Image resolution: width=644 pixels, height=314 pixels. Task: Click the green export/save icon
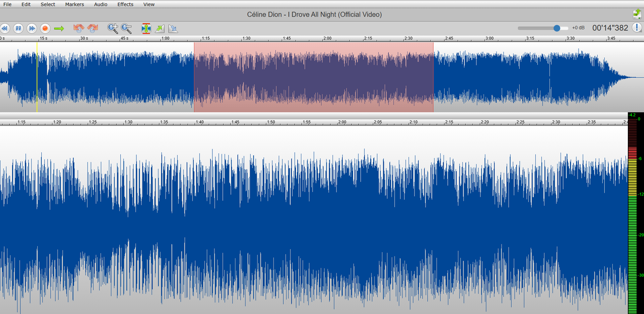click(x=637, y=14)
